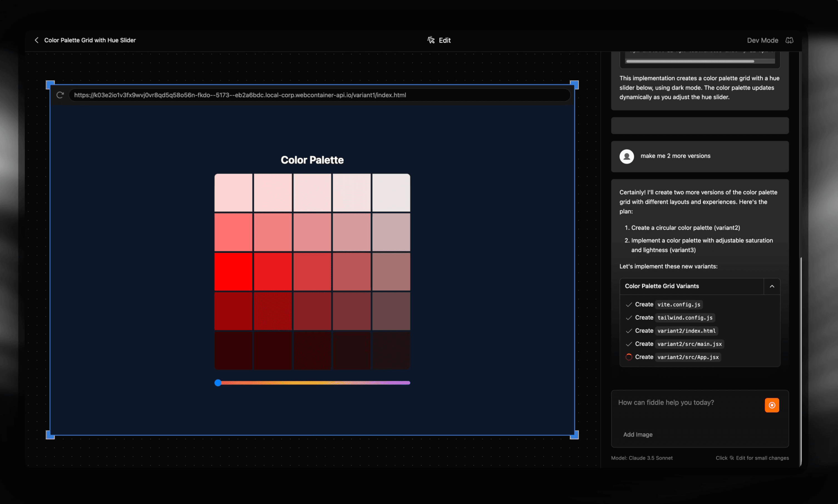Select the center swatch of the palette grid
838x504 pixels.
coord(312,272)
